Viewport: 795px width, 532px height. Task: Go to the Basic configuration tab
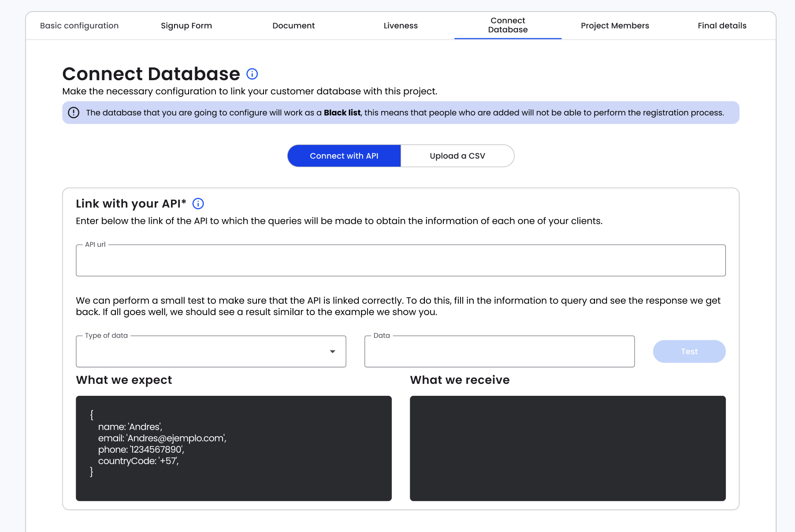[x=79, y=26]
